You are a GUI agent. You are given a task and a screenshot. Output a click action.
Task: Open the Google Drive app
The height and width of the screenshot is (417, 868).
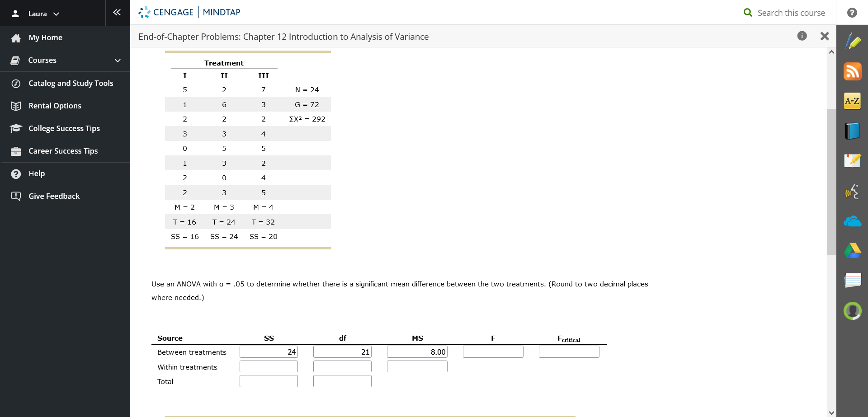pyautogui.click(x=852, y=251)
